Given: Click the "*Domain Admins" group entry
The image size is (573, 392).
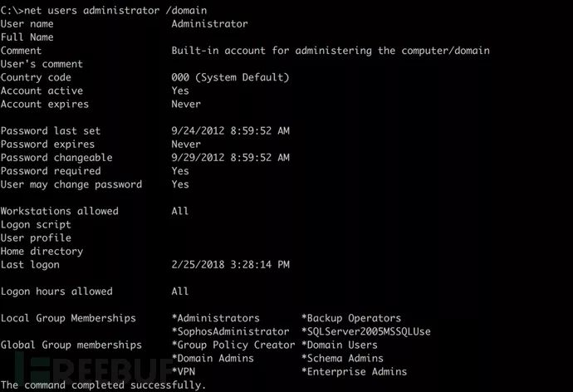Looking at the screenshot, I should pyautogui.click(x=213, y=358).
